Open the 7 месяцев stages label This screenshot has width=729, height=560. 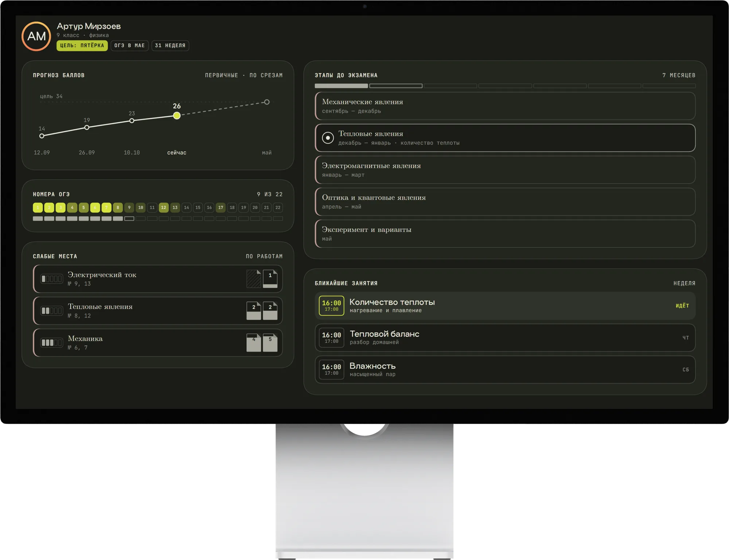[679, 75]
